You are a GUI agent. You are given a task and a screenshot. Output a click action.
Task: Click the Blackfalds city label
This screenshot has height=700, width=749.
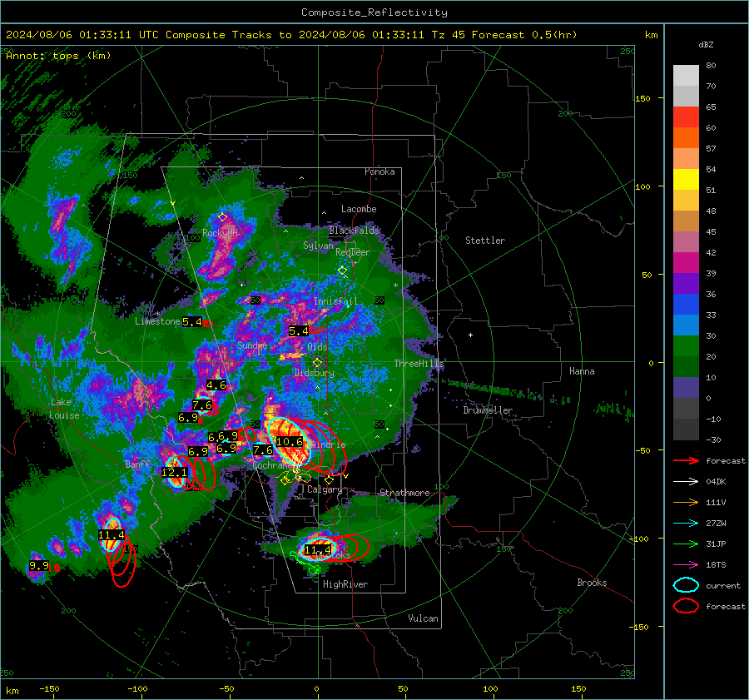click(x=354, y=231)
